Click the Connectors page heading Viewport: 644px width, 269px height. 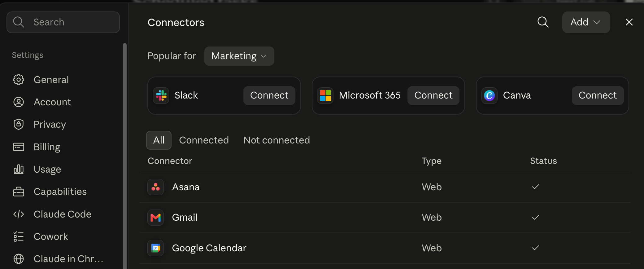tap(176, 22)
